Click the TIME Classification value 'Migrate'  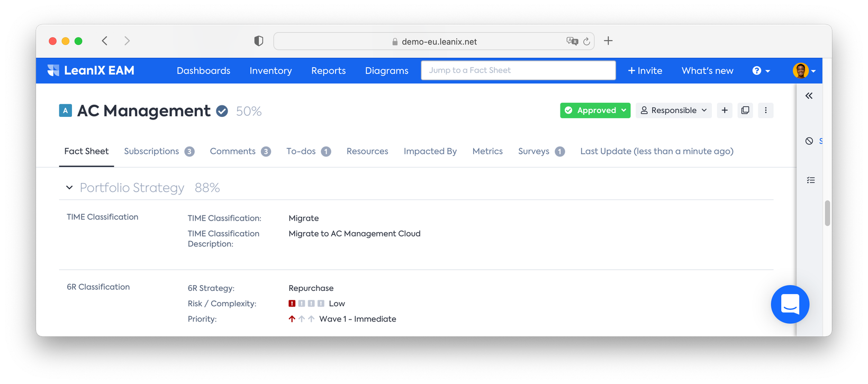tap(304, 218)
